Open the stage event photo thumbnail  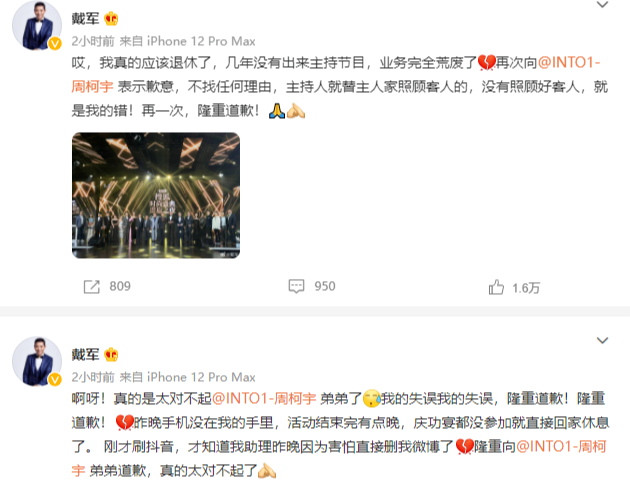156,195
